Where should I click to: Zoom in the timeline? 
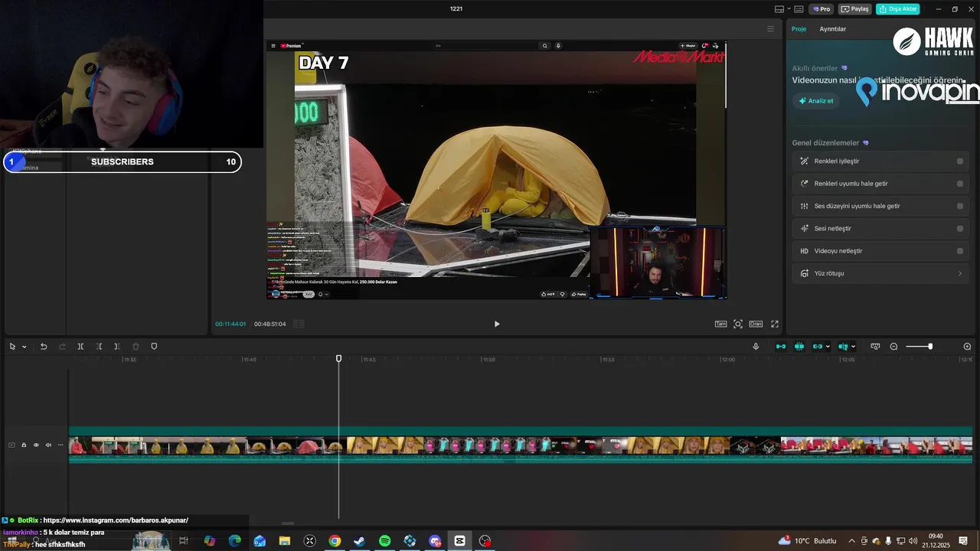tap(967, 347)
